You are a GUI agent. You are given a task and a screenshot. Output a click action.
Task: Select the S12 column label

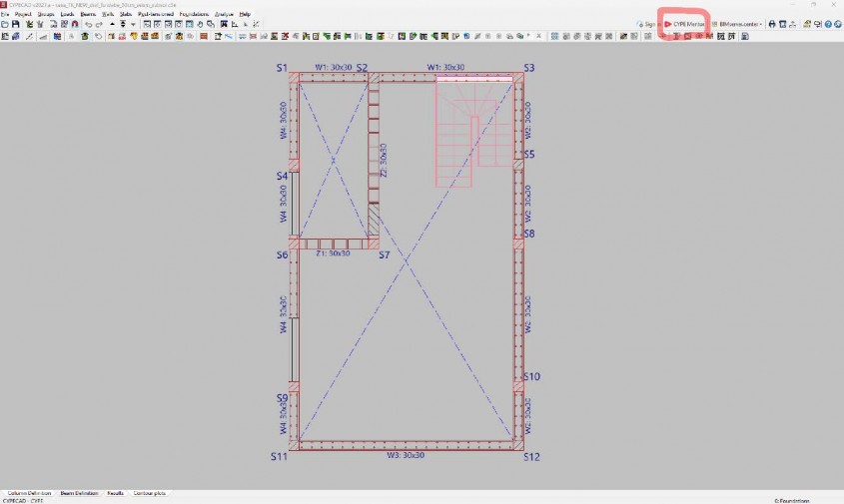[x=531, y=457]
